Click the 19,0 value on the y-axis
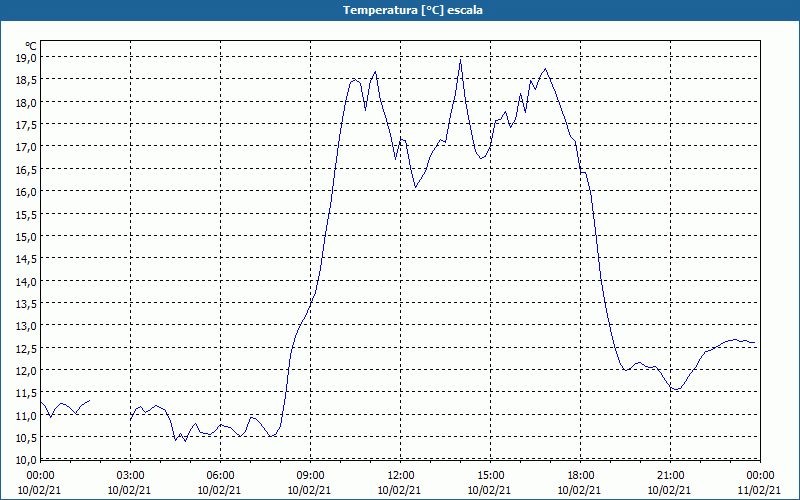Image resolution: width=800 pixels, height=500 pixels. coord(26,58)
